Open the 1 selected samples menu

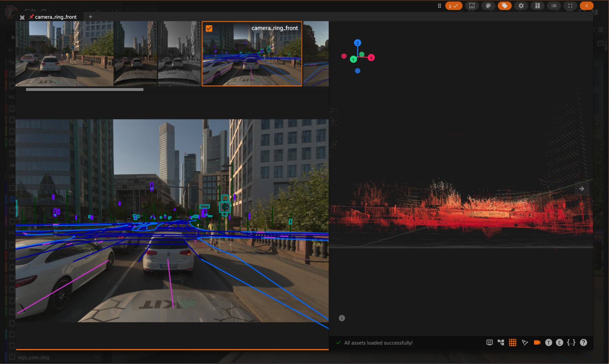pos(454,6)
